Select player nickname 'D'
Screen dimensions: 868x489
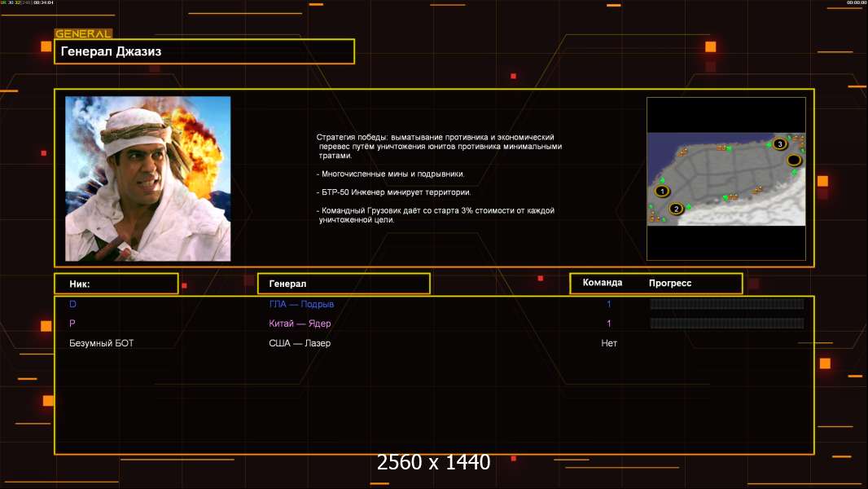coord(72,304)
